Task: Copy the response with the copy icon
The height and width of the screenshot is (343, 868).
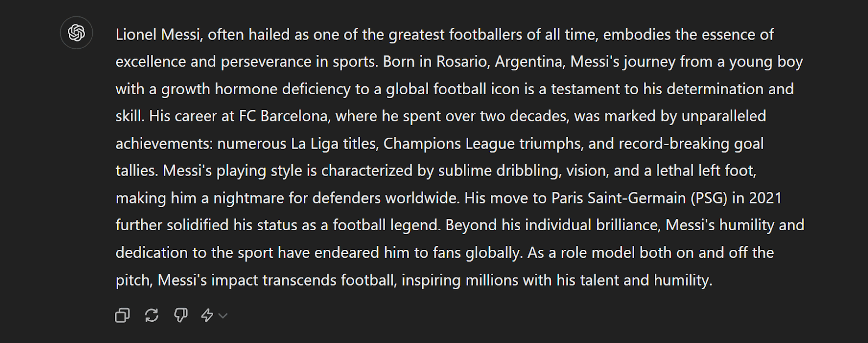Action: pyautogui.click(x=123, y=315)
